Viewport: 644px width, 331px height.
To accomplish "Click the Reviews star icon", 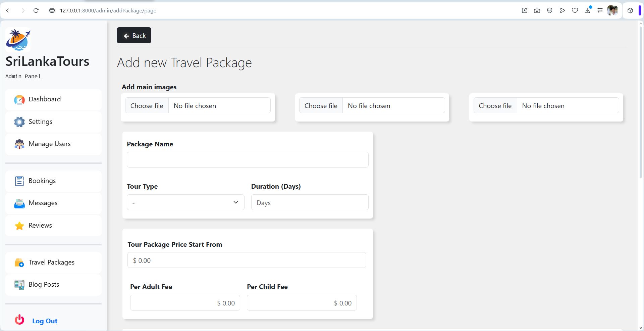I will click(x=19, y=226).
